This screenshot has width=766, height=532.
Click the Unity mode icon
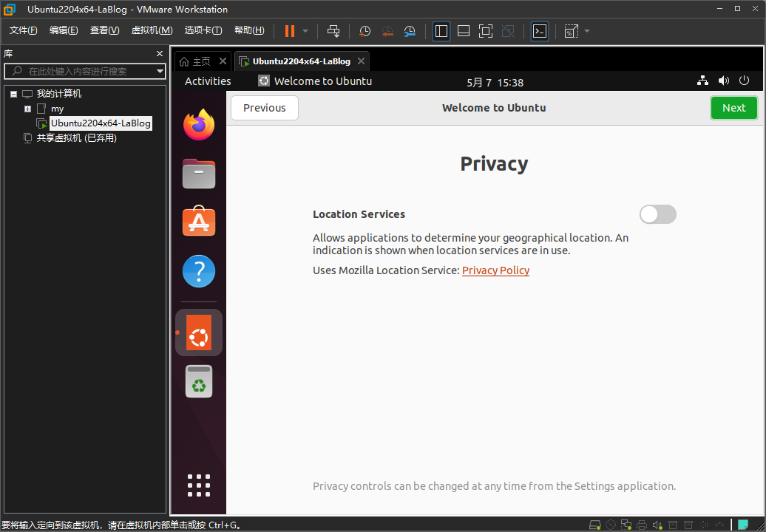[x=508, y=31]
